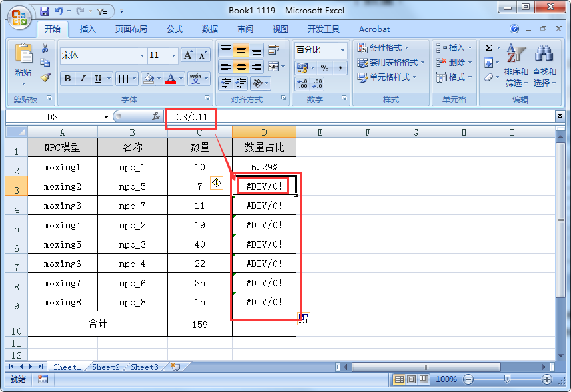The height and width of the screenshot is (392, 571).
Task: Open the percentage number format dropdown
Action: point(342,50)
